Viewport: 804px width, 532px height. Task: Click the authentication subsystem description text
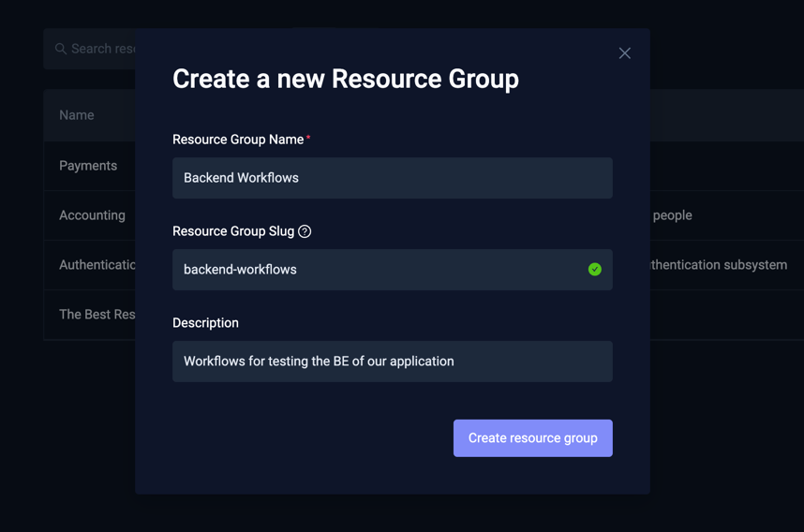720,265
